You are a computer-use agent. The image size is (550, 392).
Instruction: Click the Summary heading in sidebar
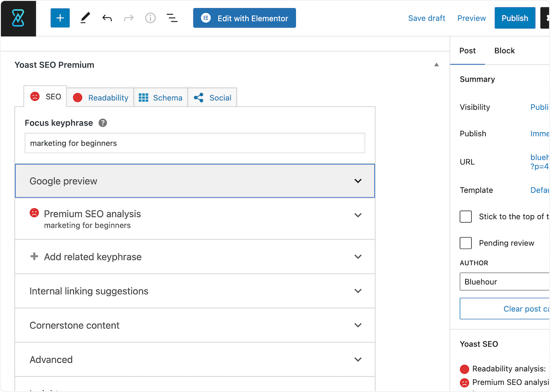coord(477,79)
